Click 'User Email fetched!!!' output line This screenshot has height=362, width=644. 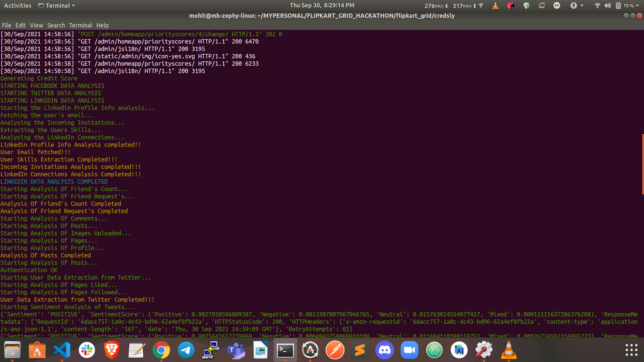[x=36, y=152]
